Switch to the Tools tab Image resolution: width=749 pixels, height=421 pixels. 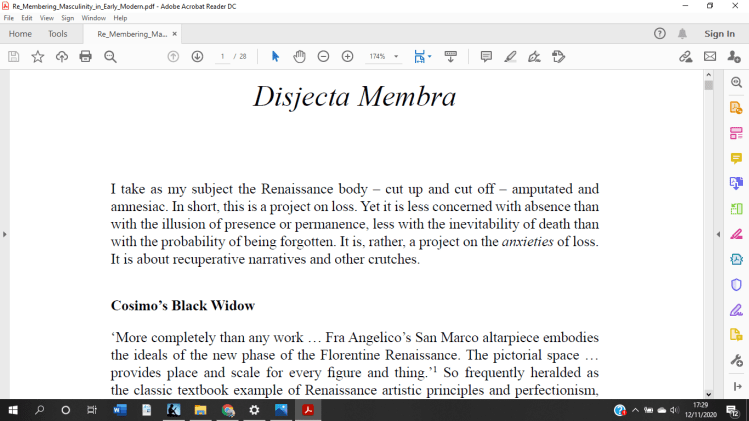(x=58, y=34)
